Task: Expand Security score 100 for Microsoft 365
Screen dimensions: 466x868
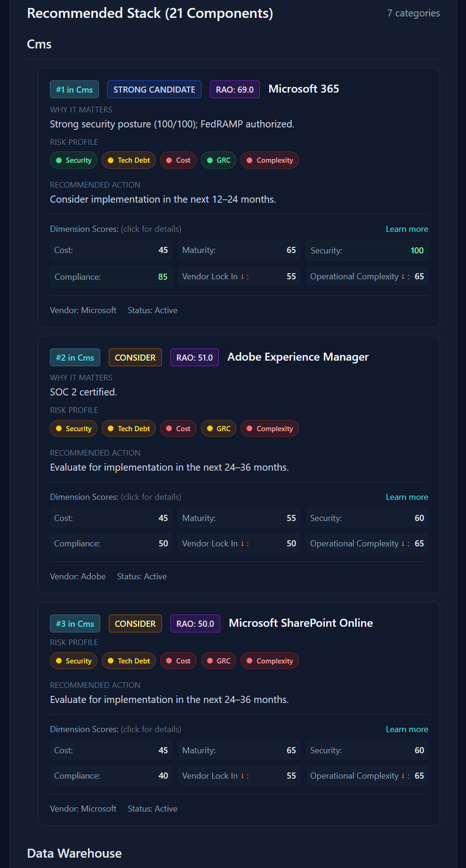Action: (367, 251)
